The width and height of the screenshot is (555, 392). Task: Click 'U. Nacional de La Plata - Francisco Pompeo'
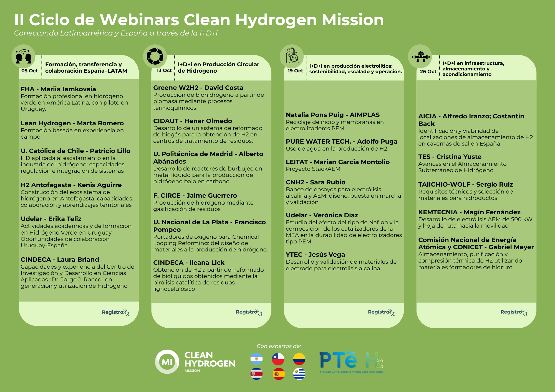coord(210,226)
